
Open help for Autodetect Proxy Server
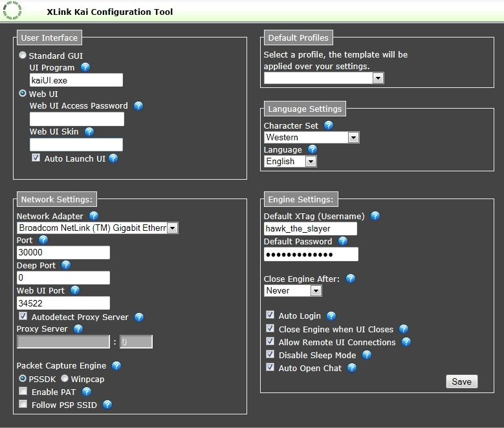click(139, 317)
